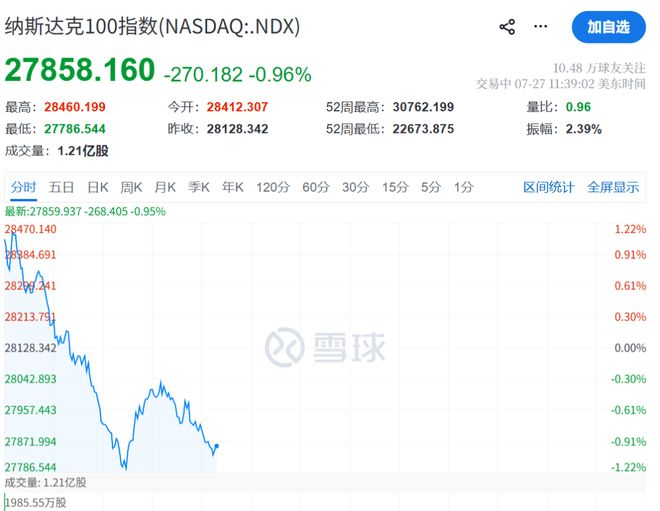Click the 加自选 button
The width and height of the screenshot is (660, 511).
click(x=608, y=27)
